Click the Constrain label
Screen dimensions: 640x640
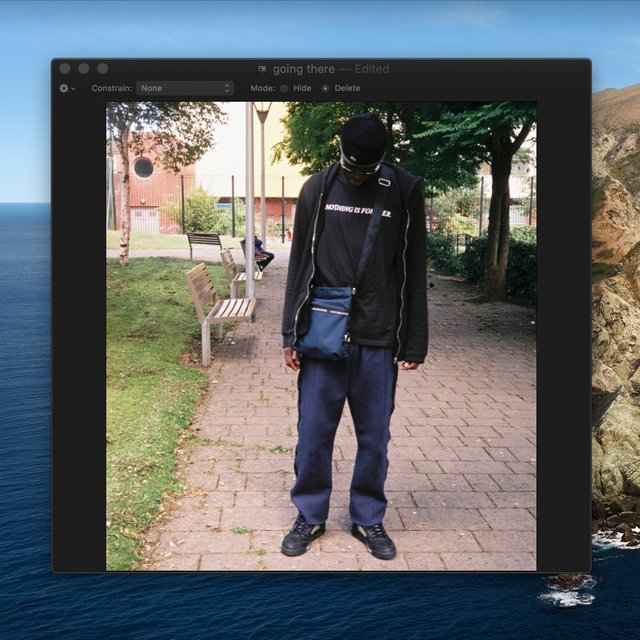(112, 88)
